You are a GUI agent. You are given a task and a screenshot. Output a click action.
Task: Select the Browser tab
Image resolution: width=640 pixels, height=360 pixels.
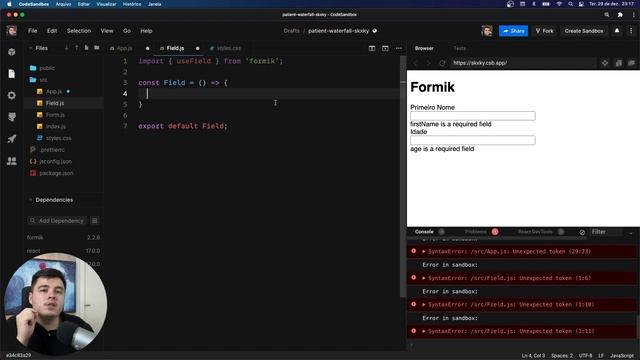[x=424, y=48]
